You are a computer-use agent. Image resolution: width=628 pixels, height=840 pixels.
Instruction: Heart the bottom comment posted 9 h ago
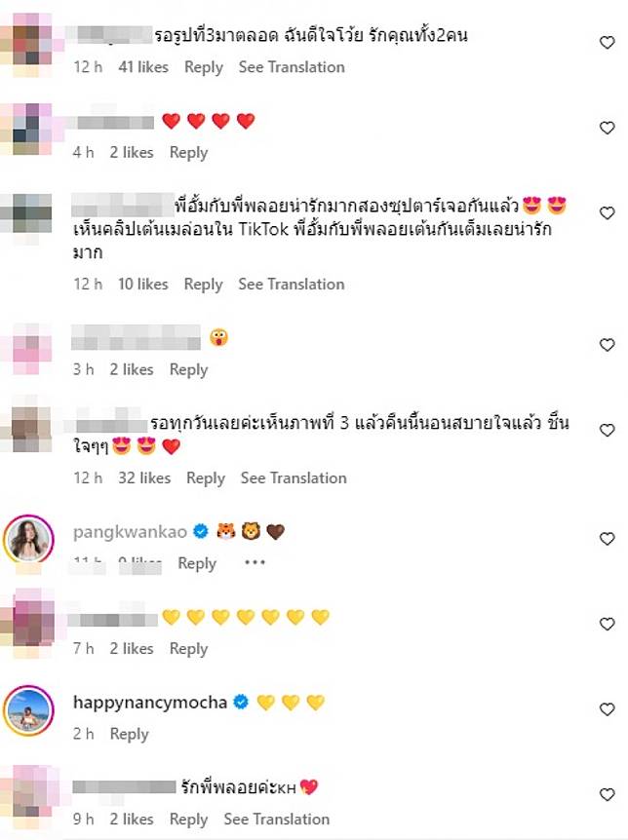(607, 794)
